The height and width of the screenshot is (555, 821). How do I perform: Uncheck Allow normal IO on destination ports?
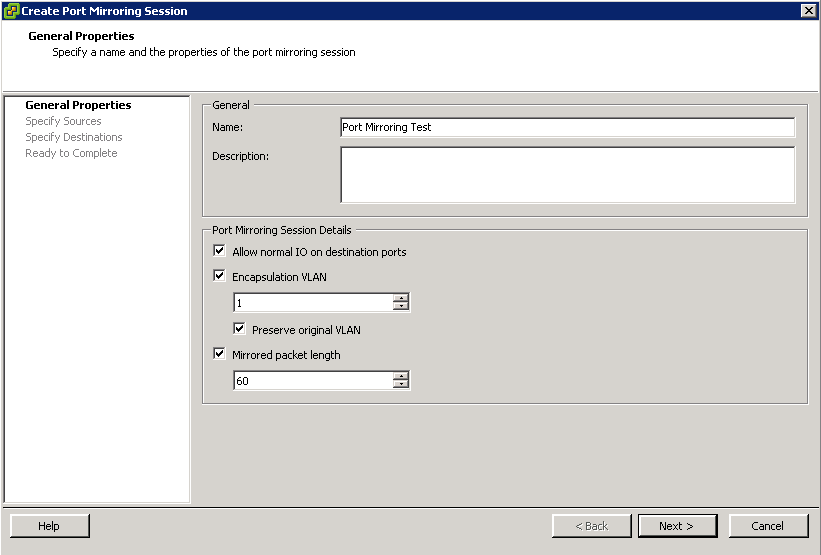219,251
